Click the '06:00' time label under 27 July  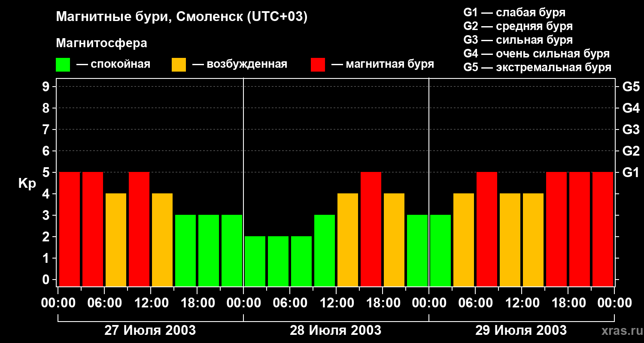[x=104, y=303]
